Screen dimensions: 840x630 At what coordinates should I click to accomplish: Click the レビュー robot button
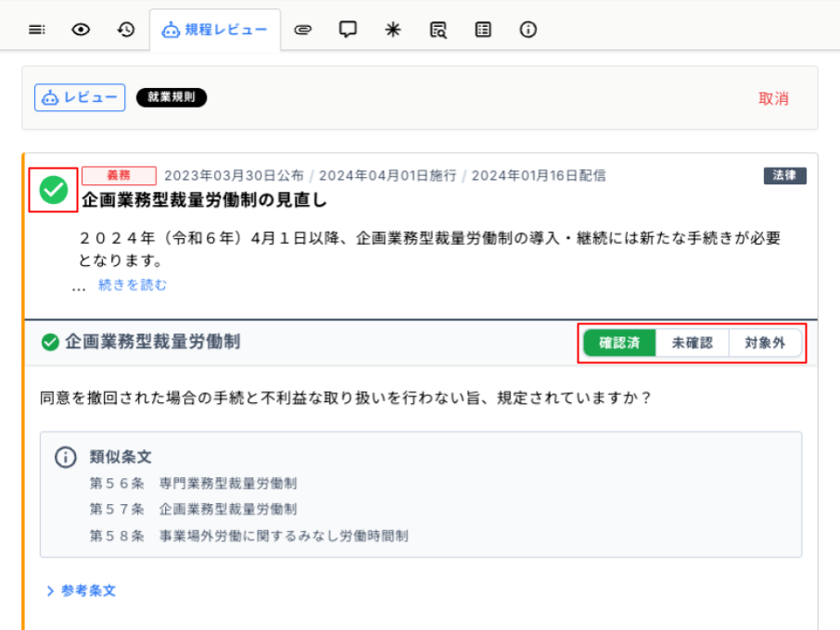[80, 97]
